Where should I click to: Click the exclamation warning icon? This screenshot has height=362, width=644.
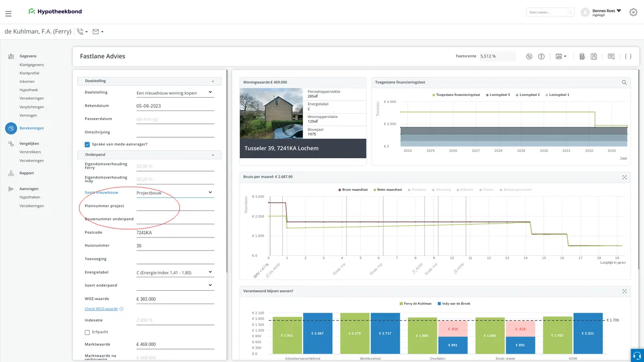pyautogui.click(x=541, y=56)
